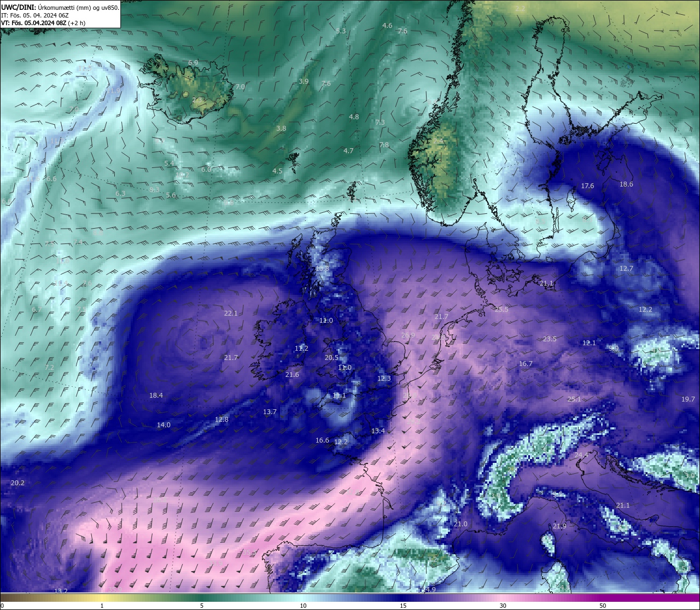Click the 25.1 value on the map
Viewport: 700px width, 610px height.
click(574, 399)
